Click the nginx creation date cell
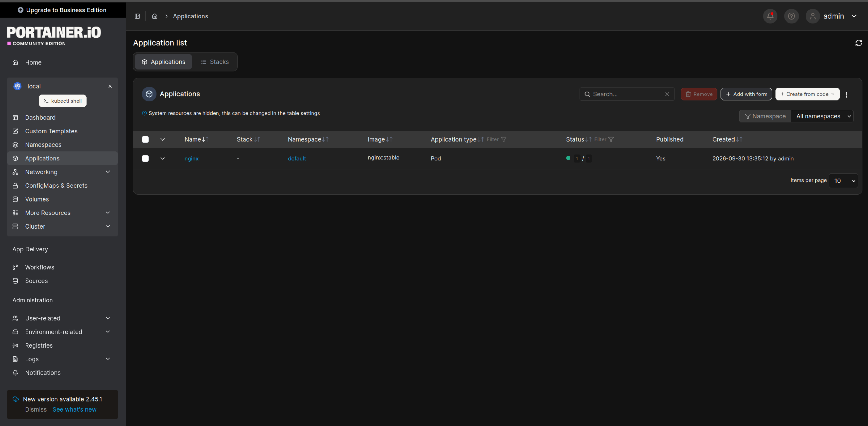Screen dimensions: 868x426 [x=753, y=158]
